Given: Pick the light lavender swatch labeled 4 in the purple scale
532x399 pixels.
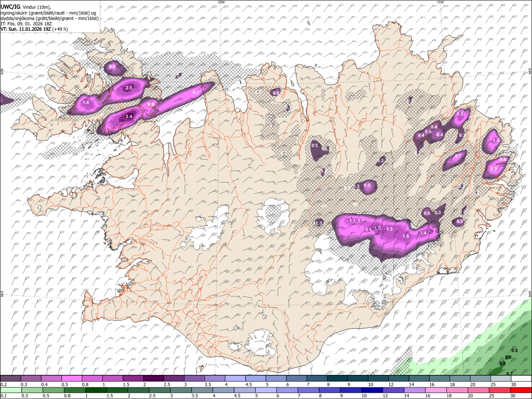Looking at the screenshot, I should tap(235, 379).
